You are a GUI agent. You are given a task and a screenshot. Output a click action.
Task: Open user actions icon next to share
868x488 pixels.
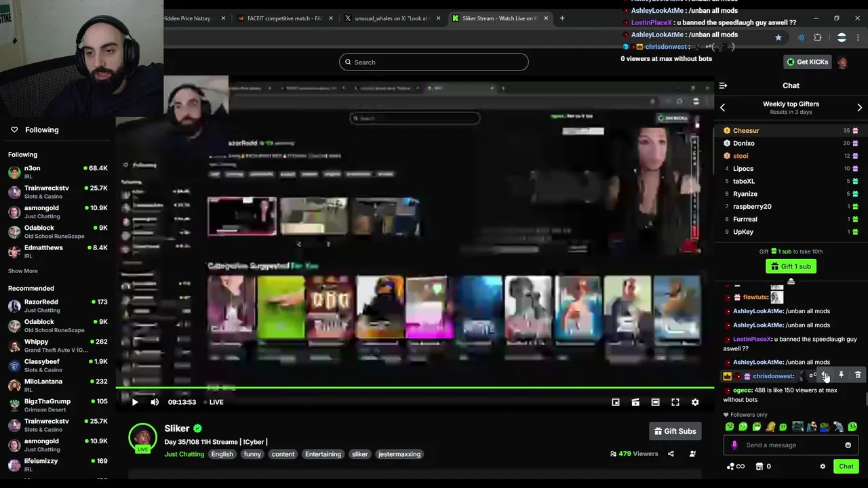(x=692, y=454)
